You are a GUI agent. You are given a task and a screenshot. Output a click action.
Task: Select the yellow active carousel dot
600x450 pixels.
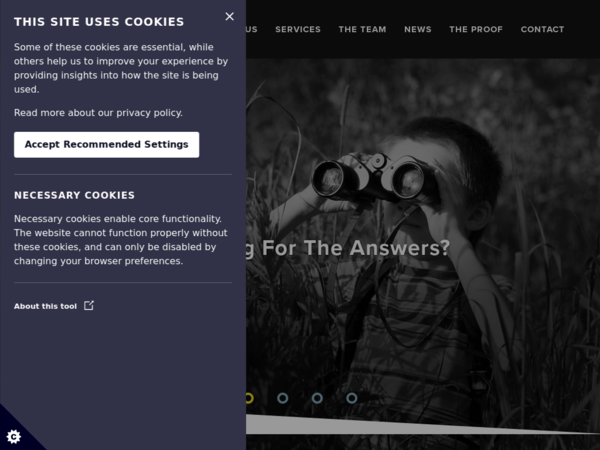tap(249, 398)
